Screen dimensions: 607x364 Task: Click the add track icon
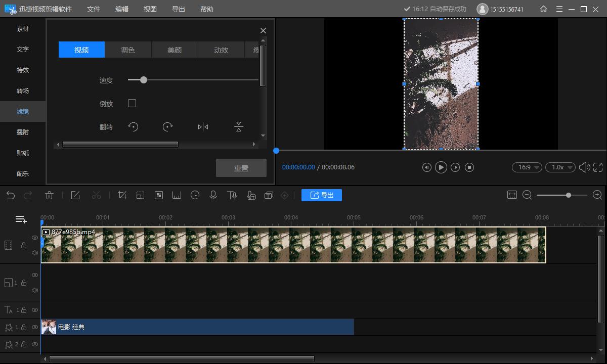pos(21,219)
